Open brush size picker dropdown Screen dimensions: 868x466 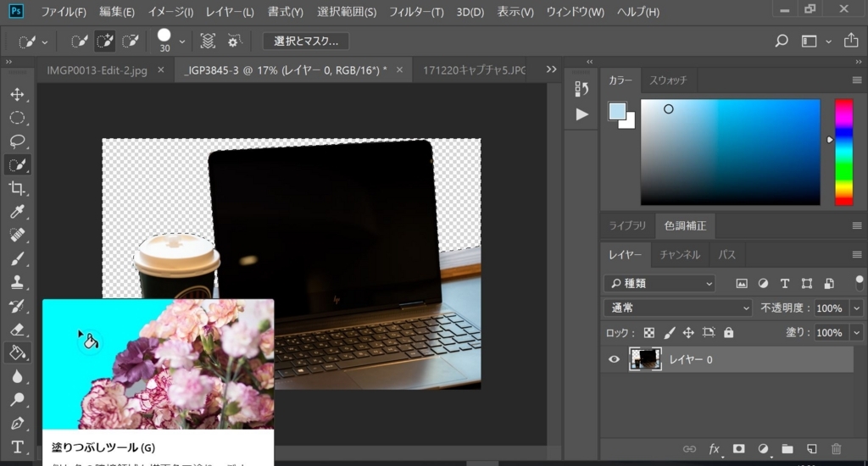(x=181, y=42)
